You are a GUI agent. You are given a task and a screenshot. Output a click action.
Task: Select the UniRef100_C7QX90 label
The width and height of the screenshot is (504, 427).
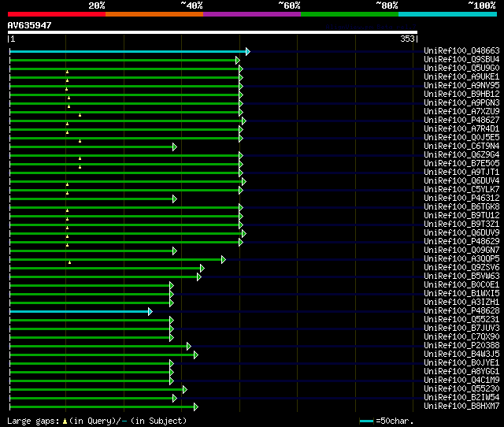[461, 337]
